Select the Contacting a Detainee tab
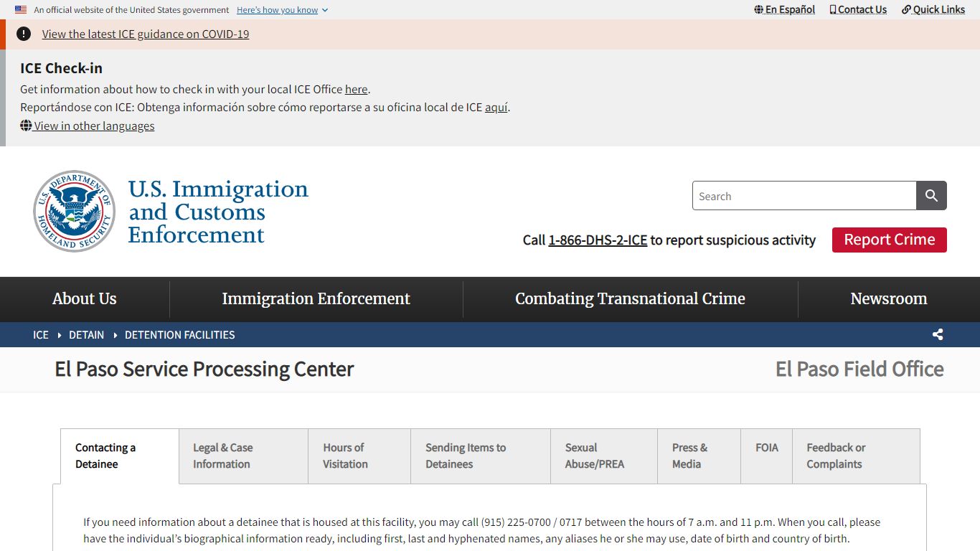This screenshot has height=551, width=980. (x=120, y=456)
